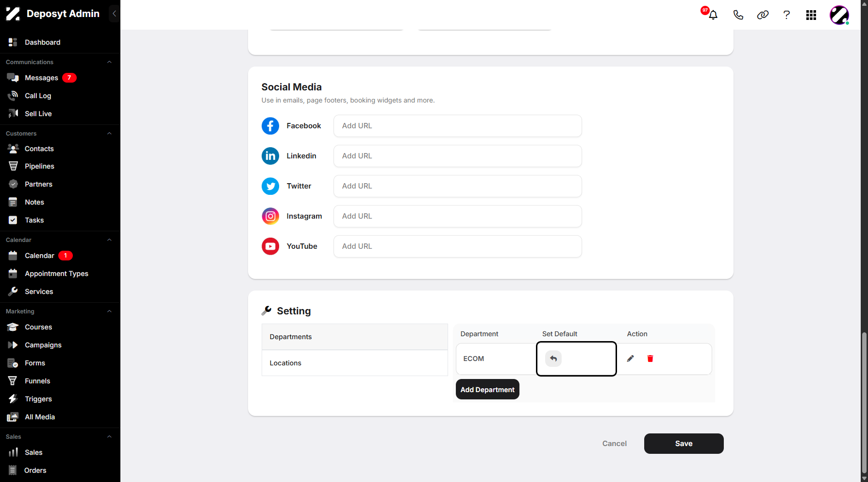The height and width of the screenshot is (482, 868).
Task: Open the notifications bell
Action: [x=713, y=15]
